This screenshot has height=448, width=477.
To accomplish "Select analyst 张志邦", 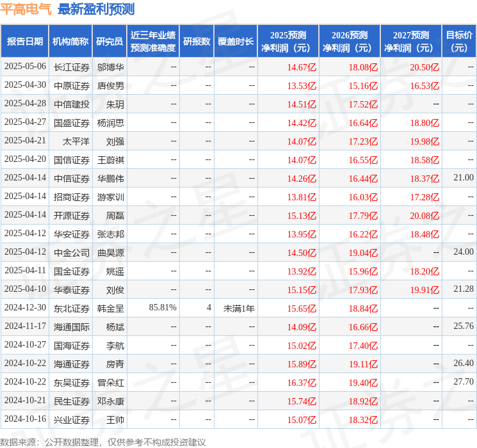I will click(x=110, y=234).
